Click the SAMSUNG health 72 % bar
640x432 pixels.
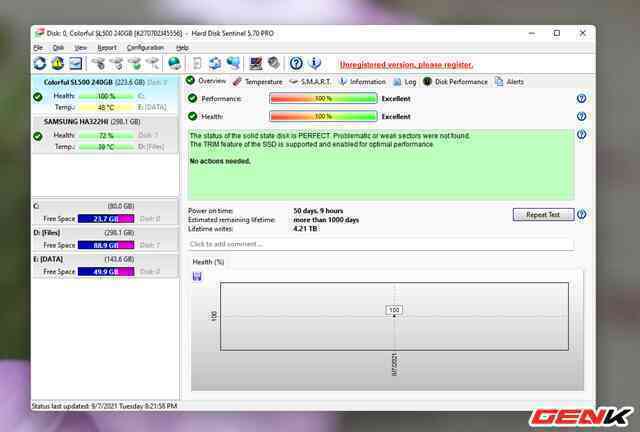click(106, 135)
